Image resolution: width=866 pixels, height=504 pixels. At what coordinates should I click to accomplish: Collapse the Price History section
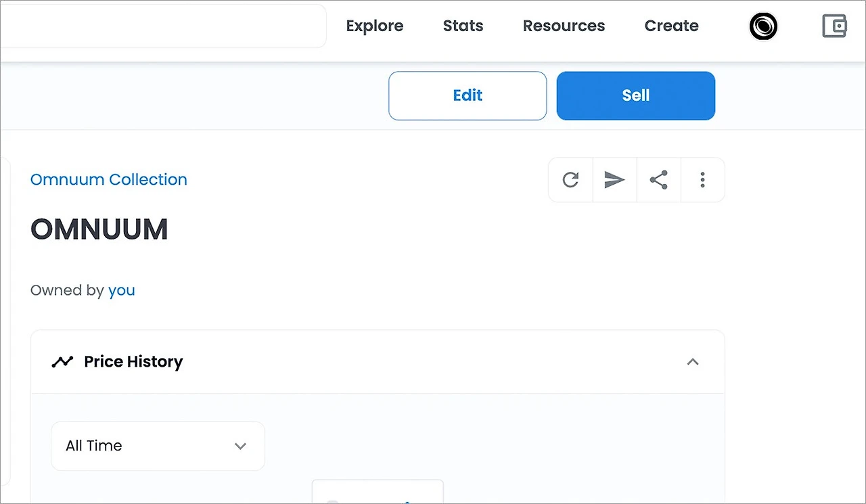[692, 362]
